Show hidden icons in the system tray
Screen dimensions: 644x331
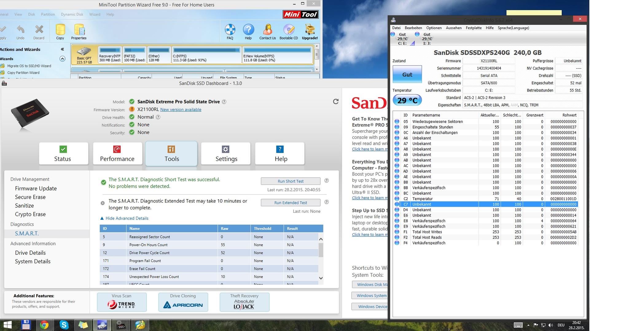[528, 325]
